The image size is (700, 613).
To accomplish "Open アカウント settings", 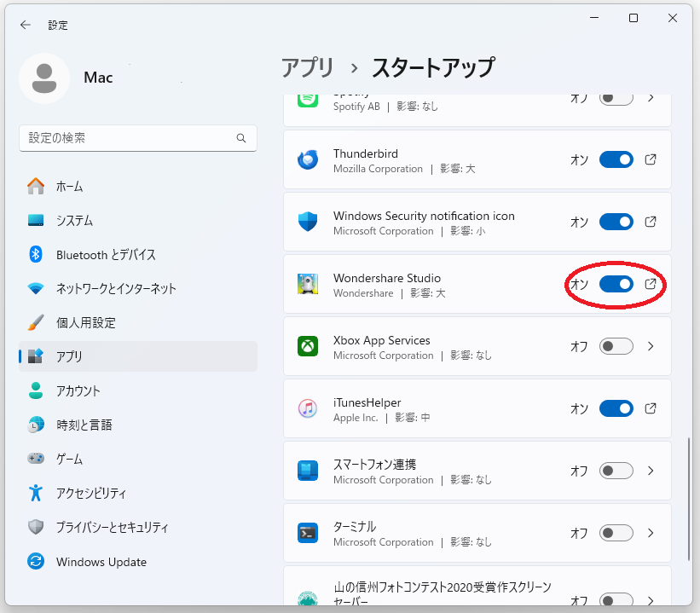I will [x=138, y=390].
